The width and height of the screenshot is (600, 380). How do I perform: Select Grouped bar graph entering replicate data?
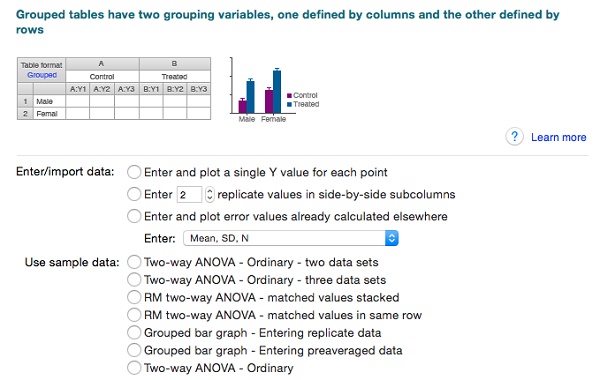(134, 333)
